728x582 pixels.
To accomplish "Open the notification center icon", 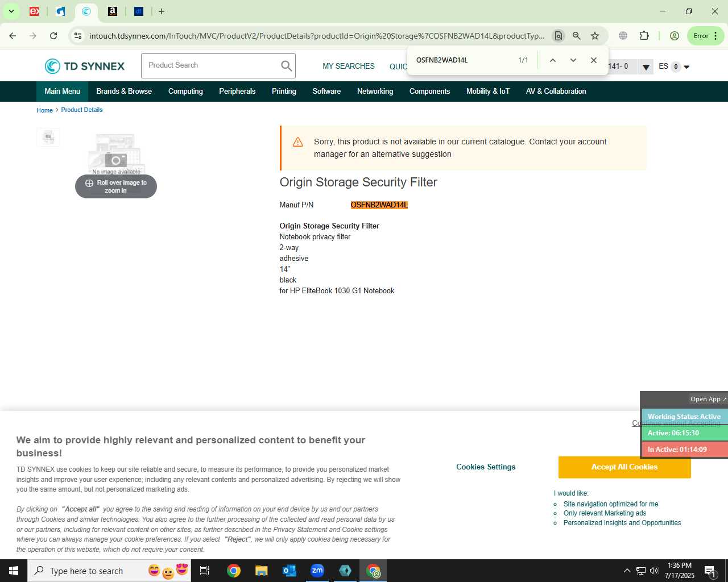I will point(710,571).
